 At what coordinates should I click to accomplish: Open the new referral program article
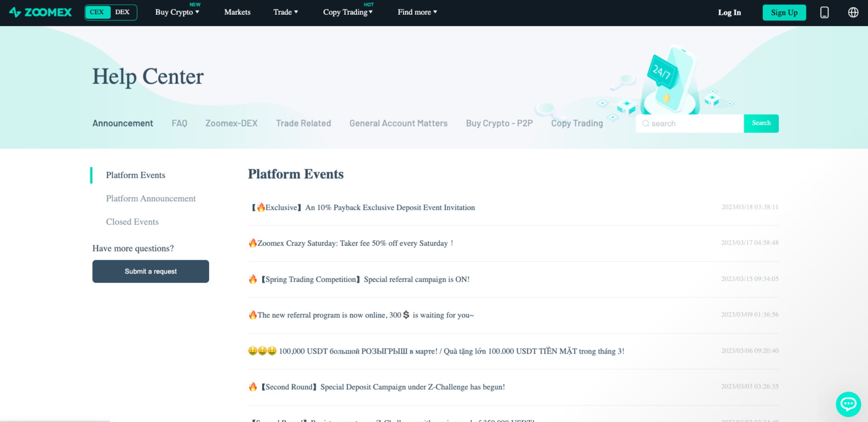tap(361, 315)
